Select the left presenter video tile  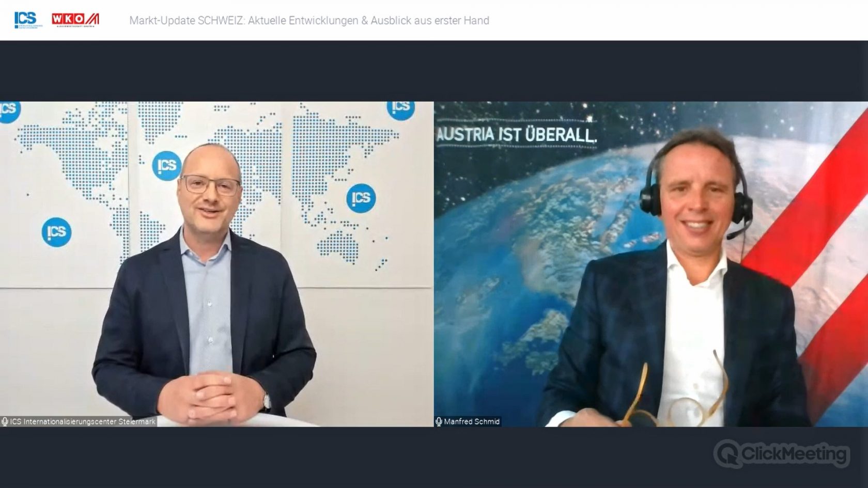point(216,264)
